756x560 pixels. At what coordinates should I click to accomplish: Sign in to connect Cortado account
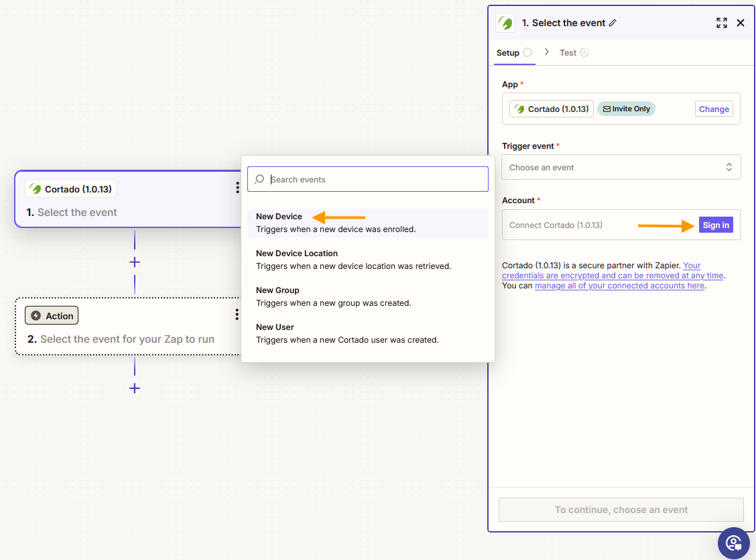716,225
